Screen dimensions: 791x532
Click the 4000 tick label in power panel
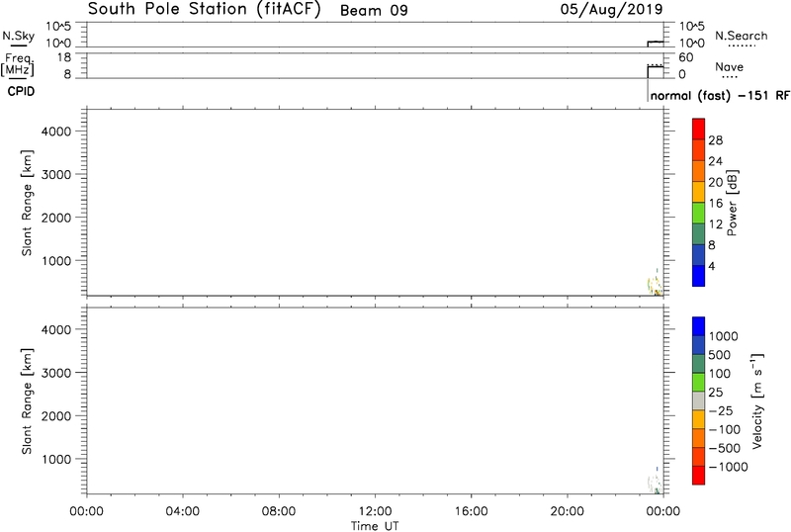pos(56,132)
